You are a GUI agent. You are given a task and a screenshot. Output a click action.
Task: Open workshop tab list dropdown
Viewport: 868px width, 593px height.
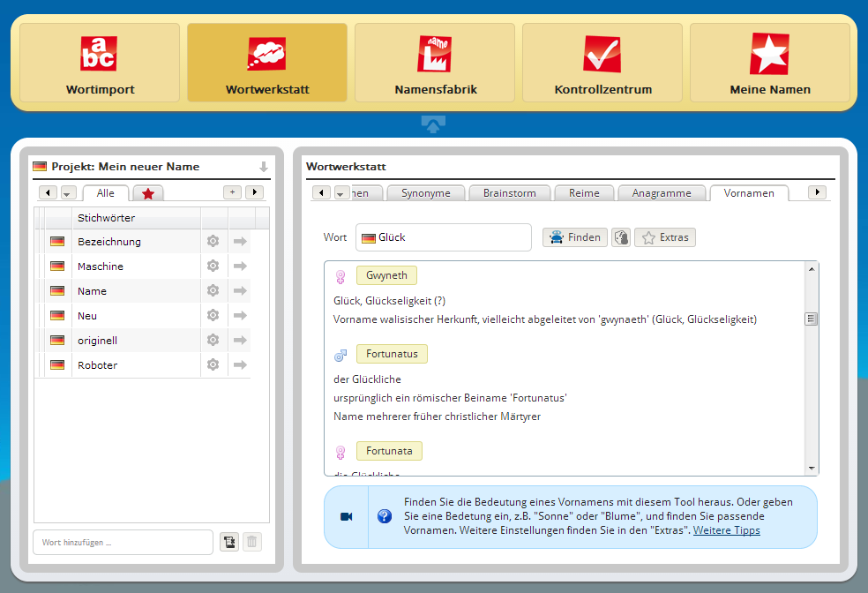tap(342, 192)
